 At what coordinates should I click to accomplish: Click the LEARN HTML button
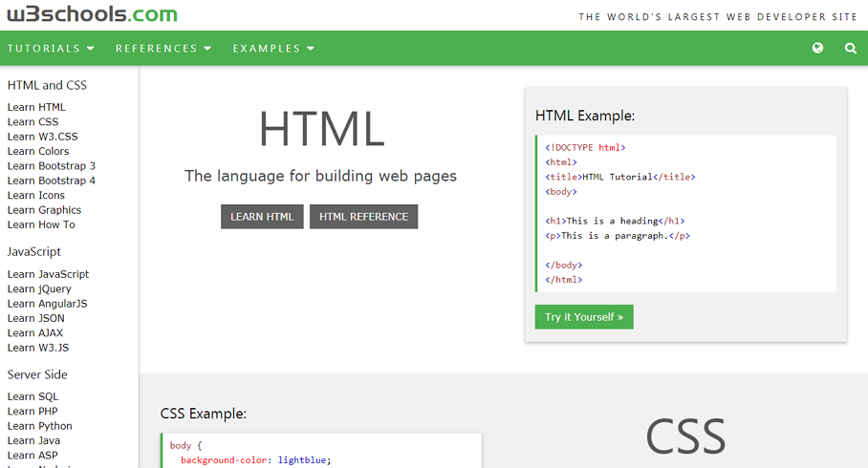(262, 216)
